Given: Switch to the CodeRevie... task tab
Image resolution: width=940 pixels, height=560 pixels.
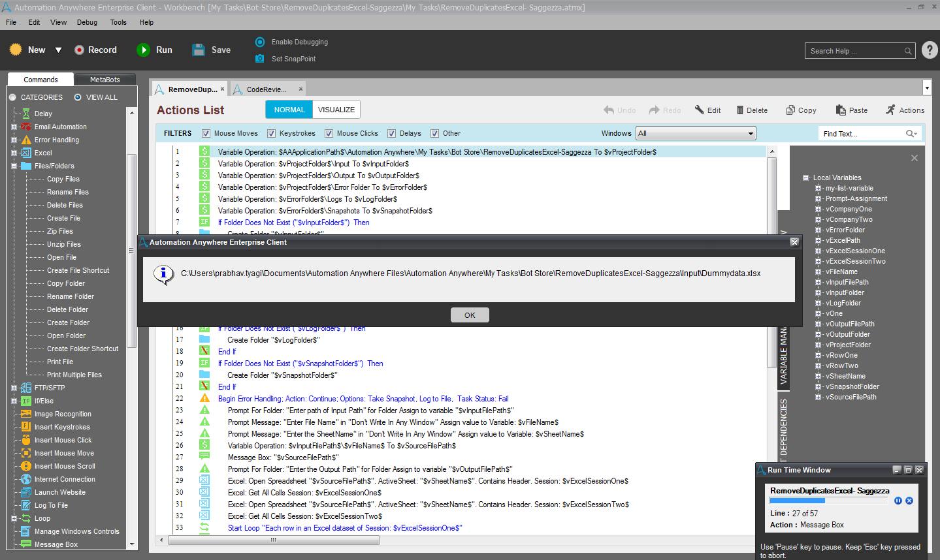Looking at the screenshot, I should click(x=267, y=89).
